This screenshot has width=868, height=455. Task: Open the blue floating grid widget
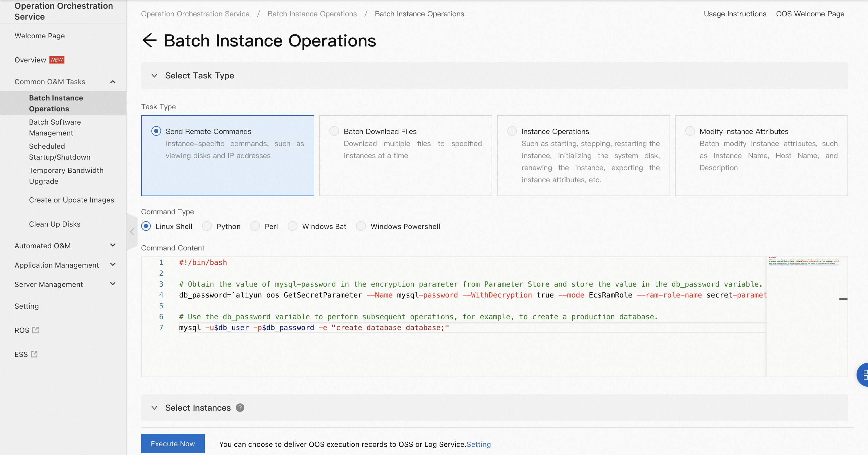click(x=863, y=374)
